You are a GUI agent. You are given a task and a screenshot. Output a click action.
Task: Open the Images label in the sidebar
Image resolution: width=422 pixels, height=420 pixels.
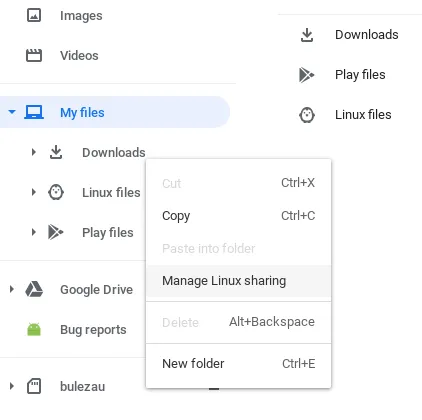point(81,16)
